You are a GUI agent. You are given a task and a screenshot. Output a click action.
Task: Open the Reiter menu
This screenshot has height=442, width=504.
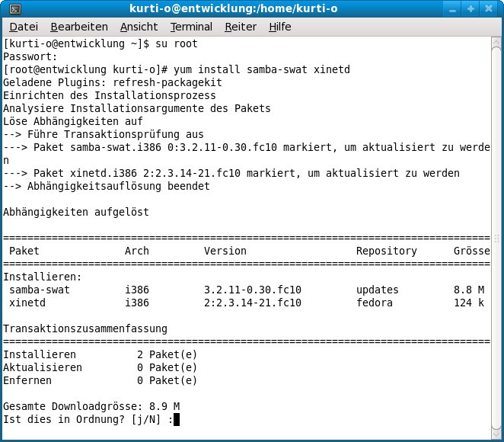coord(241,27)
